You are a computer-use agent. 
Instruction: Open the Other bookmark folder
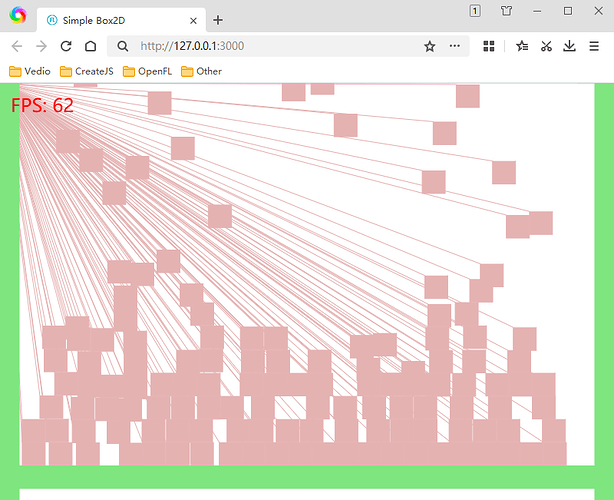(201, 71)
